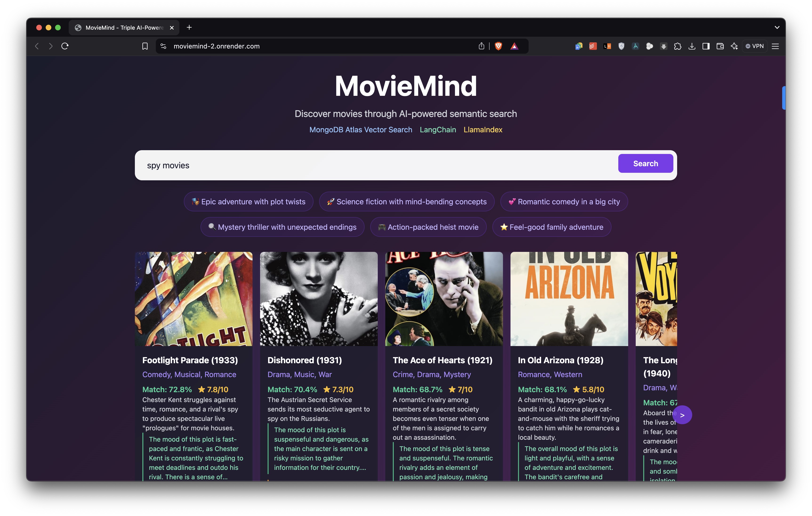Click the Todoist extension icon
This screenshot has width=812, height=516.
(593, 46)
